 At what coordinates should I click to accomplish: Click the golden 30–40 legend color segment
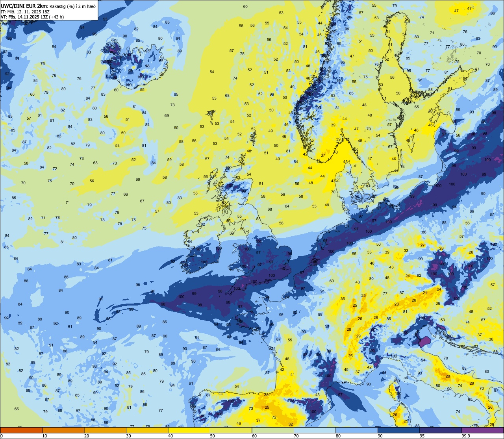(147, 430)
